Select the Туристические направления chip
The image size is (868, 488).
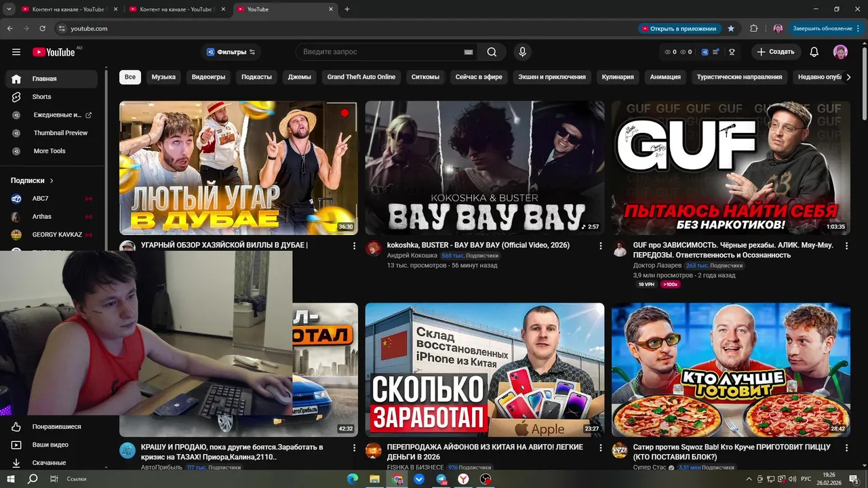click(x=739, y=77)
